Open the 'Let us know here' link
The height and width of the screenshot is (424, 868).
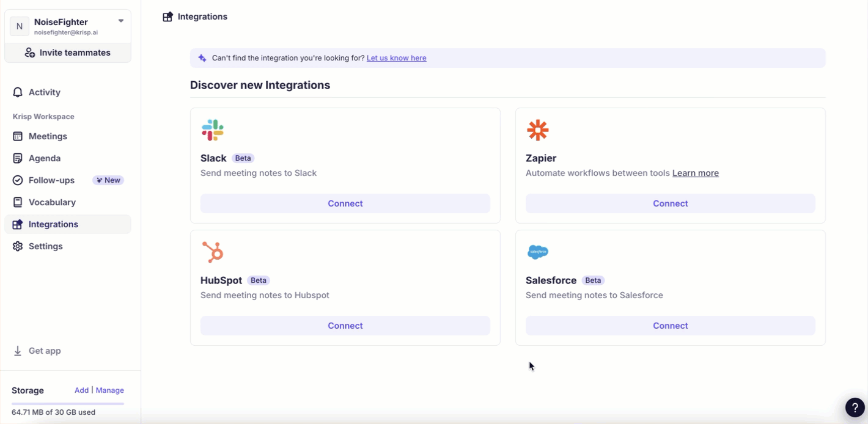(396, 58)
